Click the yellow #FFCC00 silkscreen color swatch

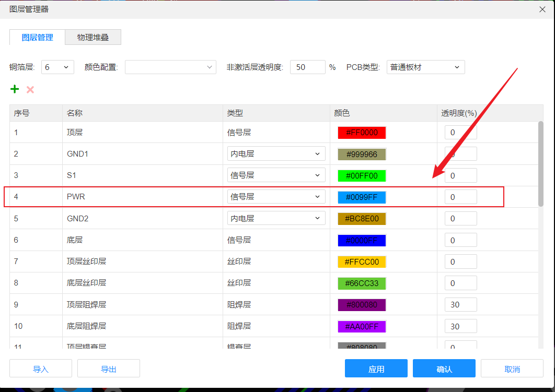pos(362,262)
